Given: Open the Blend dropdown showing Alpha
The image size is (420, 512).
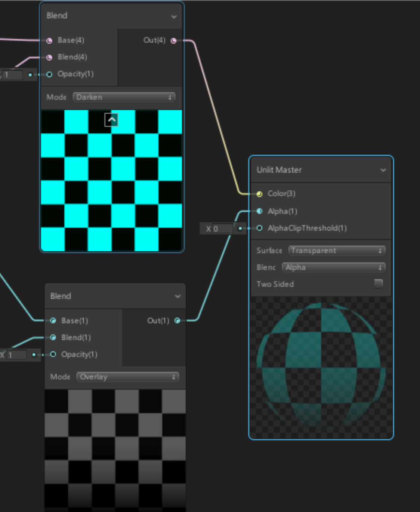Looking at the screenshot, I should 333,267.
